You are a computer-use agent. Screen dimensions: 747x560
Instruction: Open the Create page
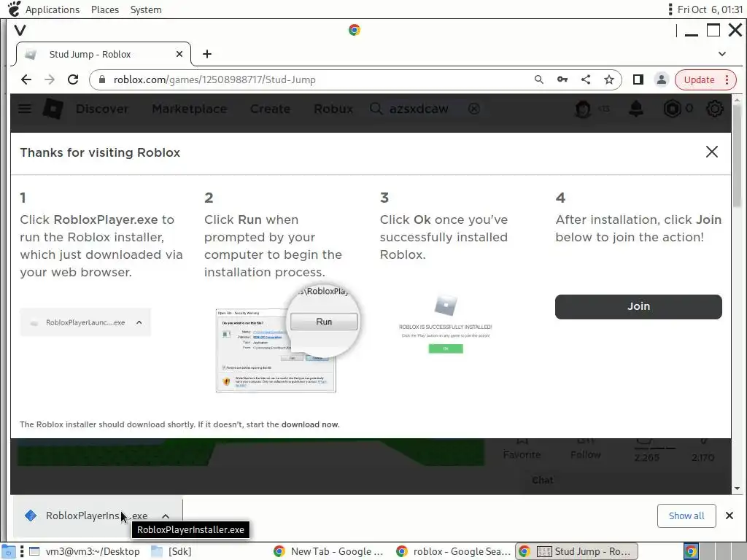coord(270,109)
